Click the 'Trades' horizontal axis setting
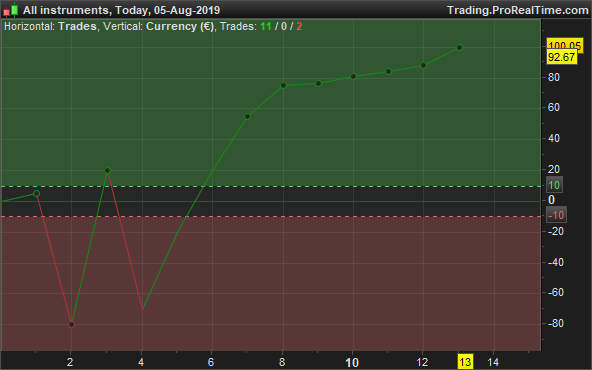592x370 pixels. coord(77,26)
